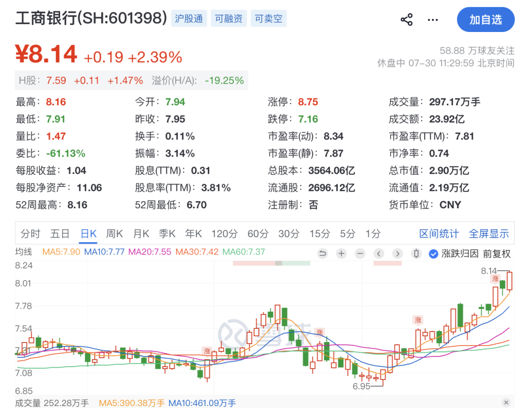Screen dimensions: 532x408
Task: Click the MA5:7.90 indicator
Action: click(61, 252)
